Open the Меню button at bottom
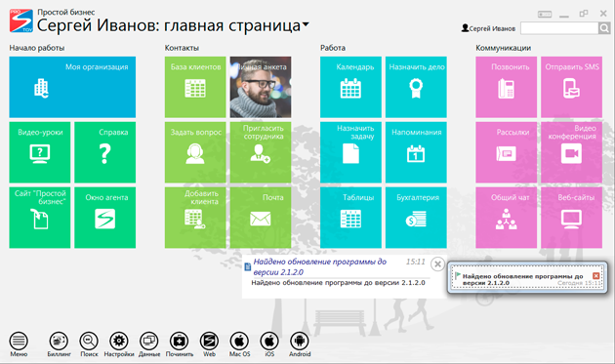 pyautogui.click(x=19, y=342)
